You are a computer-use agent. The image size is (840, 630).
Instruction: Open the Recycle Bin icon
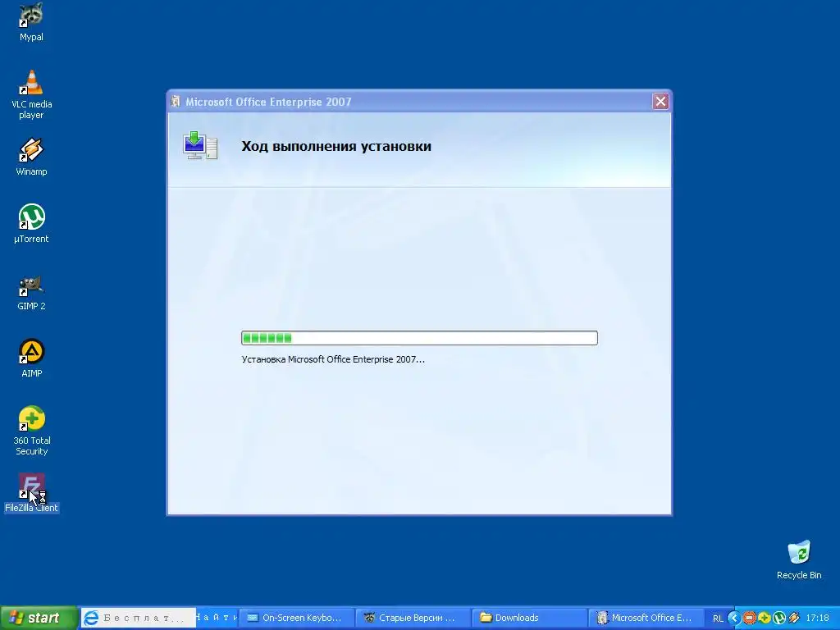799,559
